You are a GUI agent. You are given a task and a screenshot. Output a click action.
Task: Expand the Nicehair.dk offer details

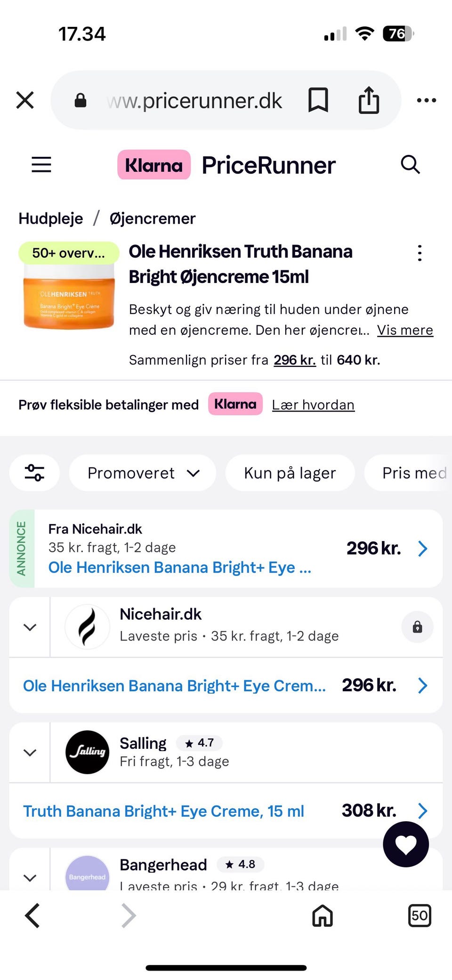point(30,627)
